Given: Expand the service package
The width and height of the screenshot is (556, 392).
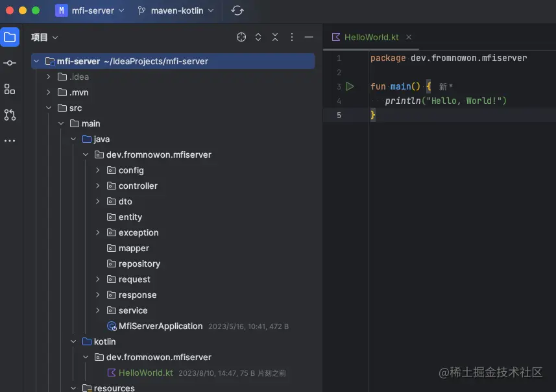Looking at the screenshot, I should click(x=98, y=310).
